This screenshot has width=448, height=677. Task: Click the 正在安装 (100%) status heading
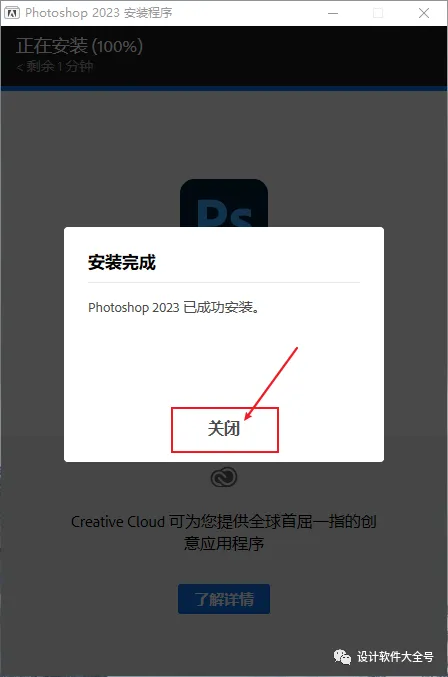79,47
